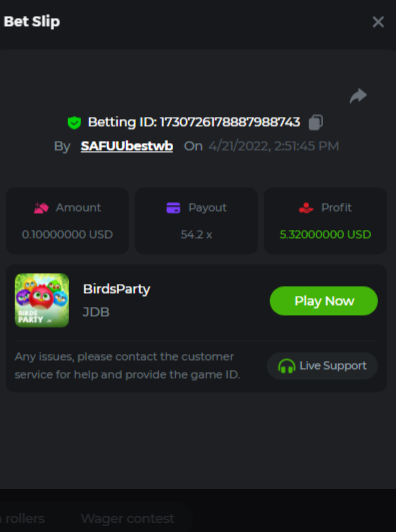
Task: Click the Play Now button
Action: click(x=324, y=301)
